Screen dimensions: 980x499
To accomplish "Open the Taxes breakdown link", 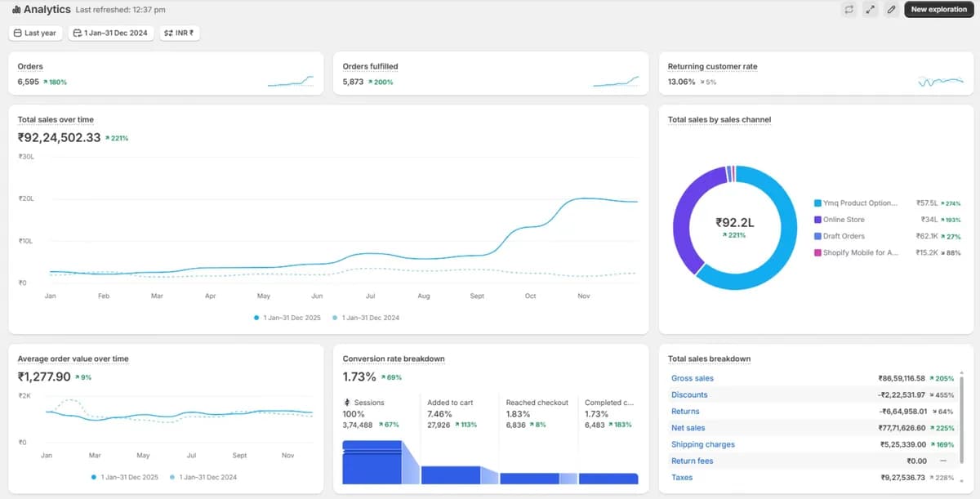I will (682, 477).
